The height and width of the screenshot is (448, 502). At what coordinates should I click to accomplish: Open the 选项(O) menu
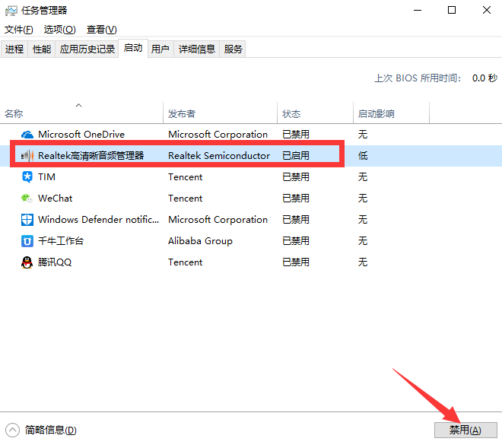coord(60,30)
